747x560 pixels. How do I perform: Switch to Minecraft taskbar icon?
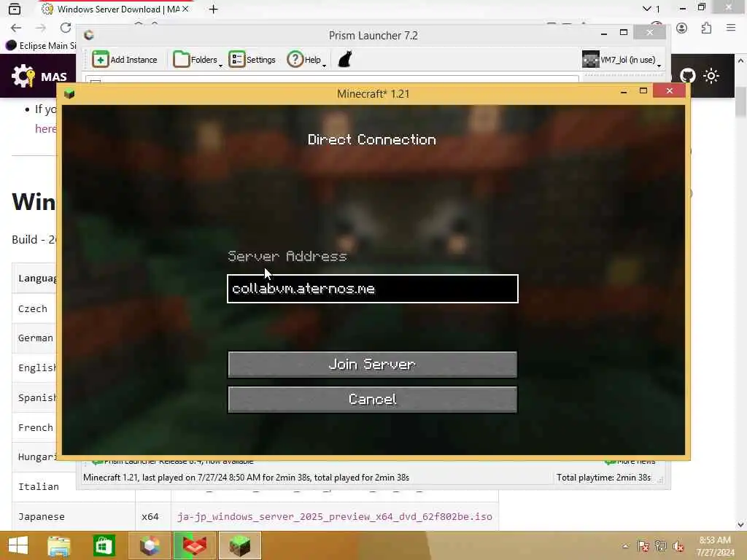(x=239, y=545)
